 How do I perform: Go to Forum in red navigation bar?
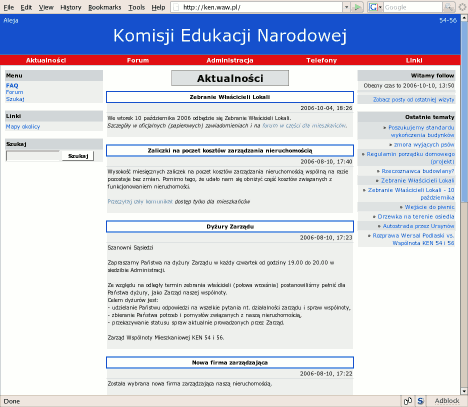coord(138,60)
